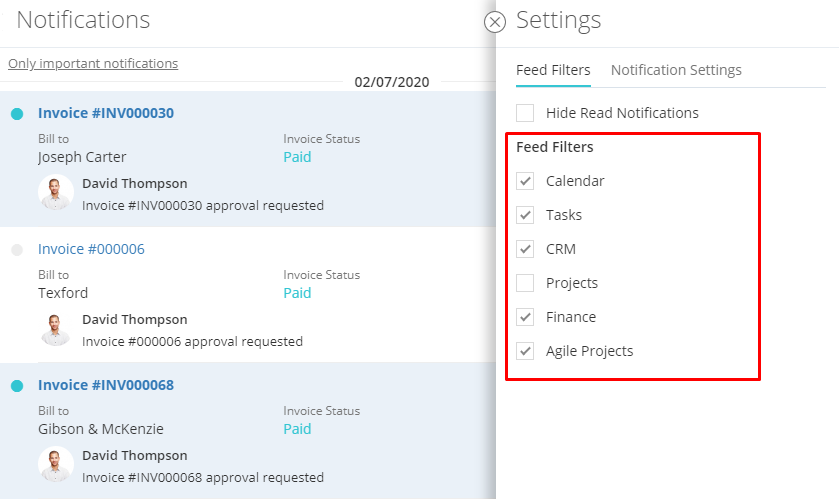This screenshot has height=499, width=839.
Task: Uncheck the CRM feed filter
Action: pyautogui.click(x=525, y=249)
